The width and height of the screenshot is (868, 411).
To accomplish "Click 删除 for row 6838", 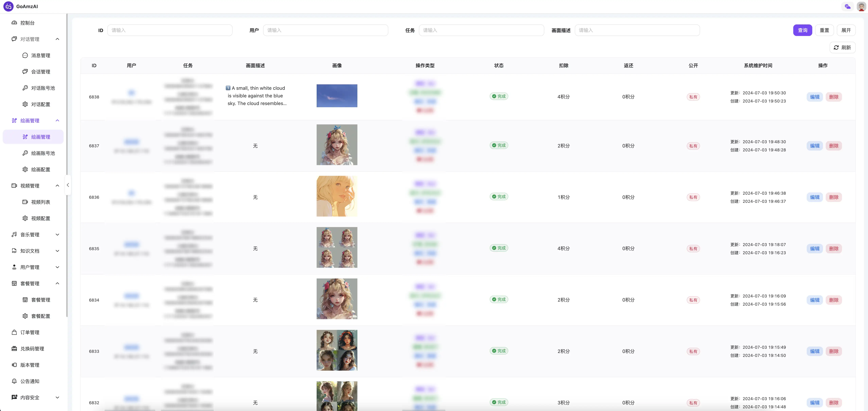I will pos(834,97).
